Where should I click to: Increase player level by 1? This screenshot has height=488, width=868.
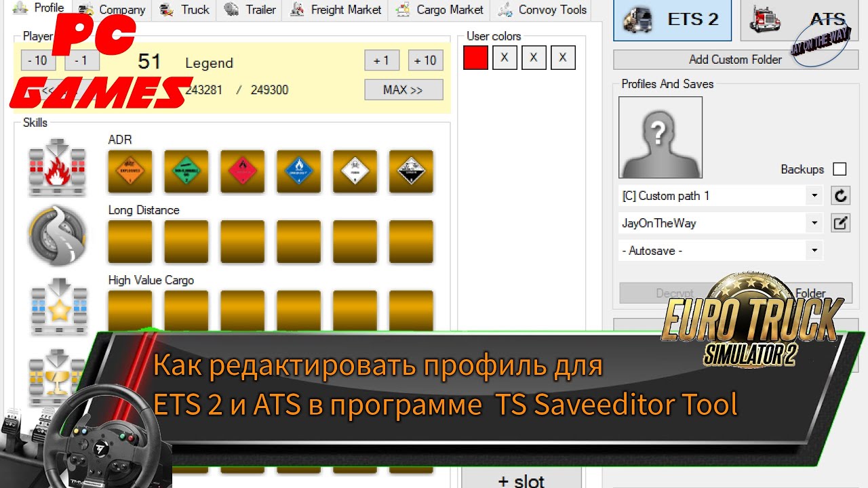382,60
